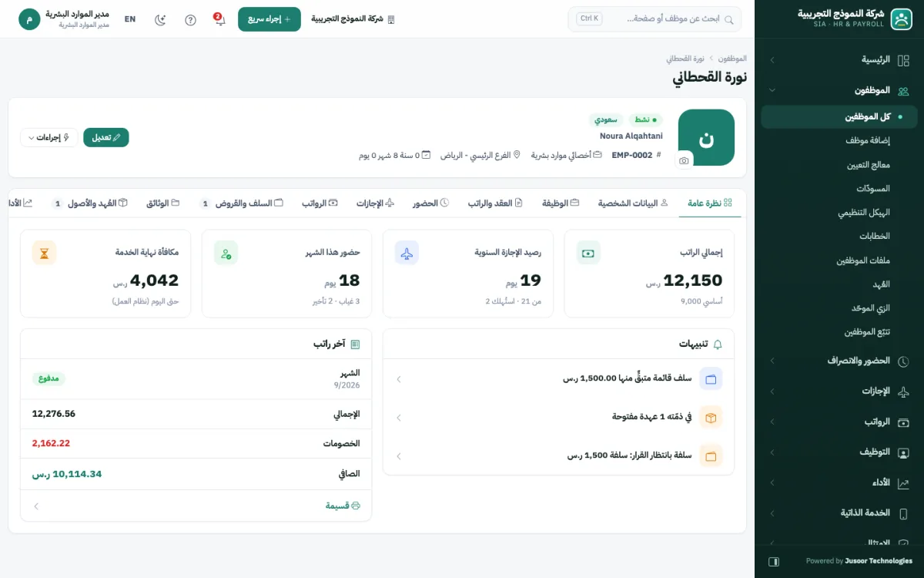Switch to الوظيفة tab
This screenshot has width=924, height=578.
click(x=561, y=203)
